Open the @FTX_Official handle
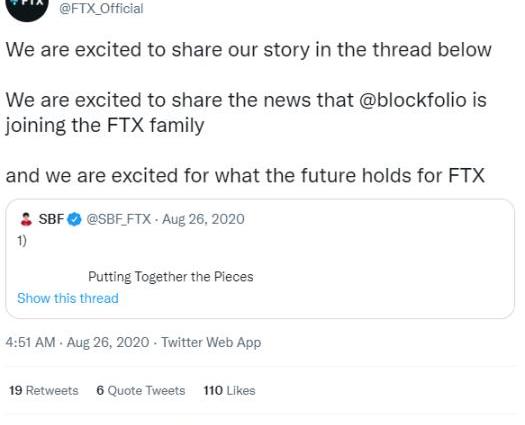Viewport: 525px width, 425px height. coord(101,8)
